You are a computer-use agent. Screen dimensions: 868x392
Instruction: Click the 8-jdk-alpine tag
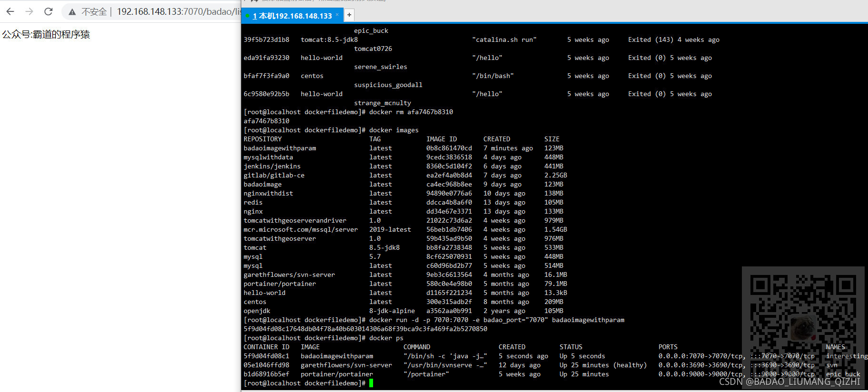[x=392, y=311]
